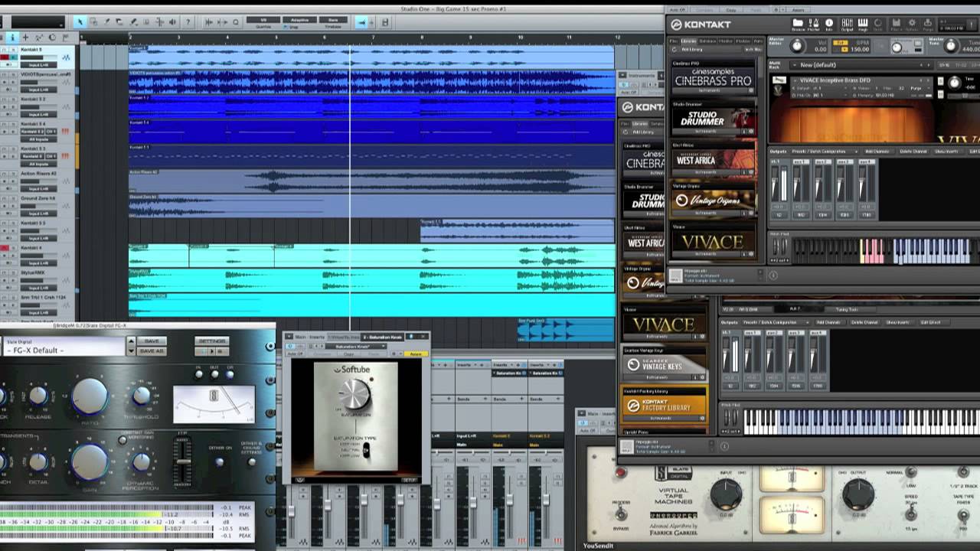Open Kontakt Output mixer icon
This screenshot has width=980, height=551.
click(x=848, y=25)
